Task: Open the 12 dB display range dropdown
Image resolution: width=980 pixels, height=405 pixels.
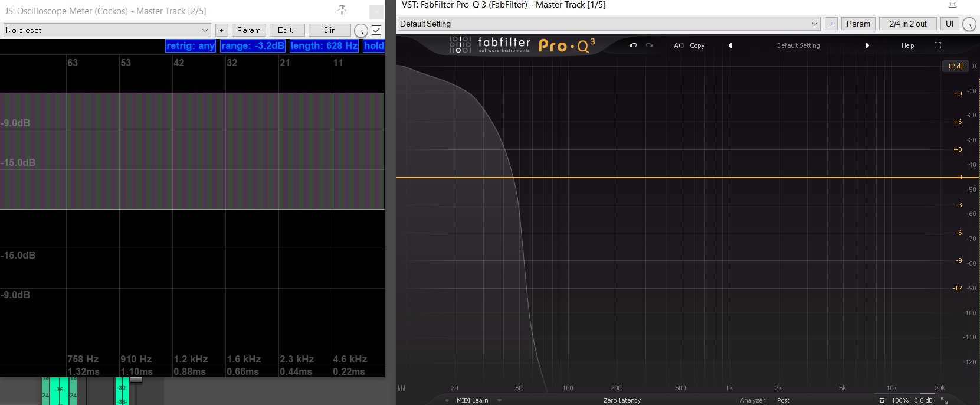Action: (x=955, y=66)
